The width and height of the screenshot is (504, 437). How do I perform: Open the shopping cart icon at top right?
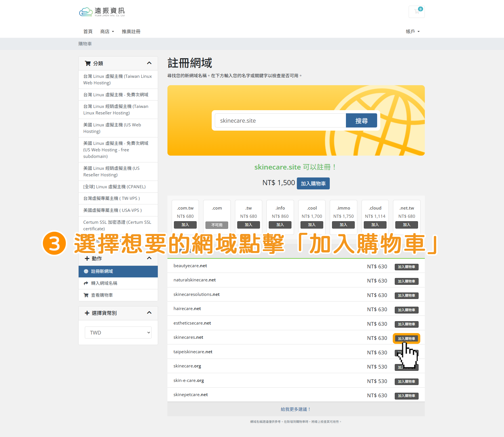[x=417, y=11]
